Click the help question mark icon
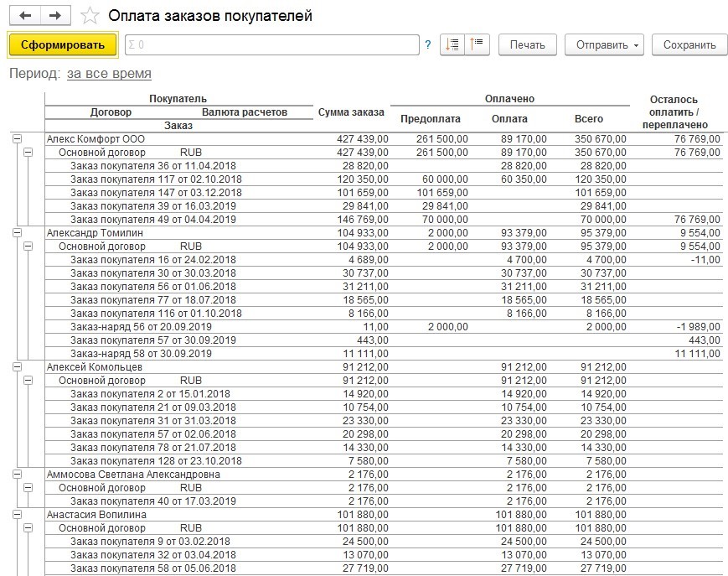The height and width of the screenshot is (576, 728). (428, 45)
